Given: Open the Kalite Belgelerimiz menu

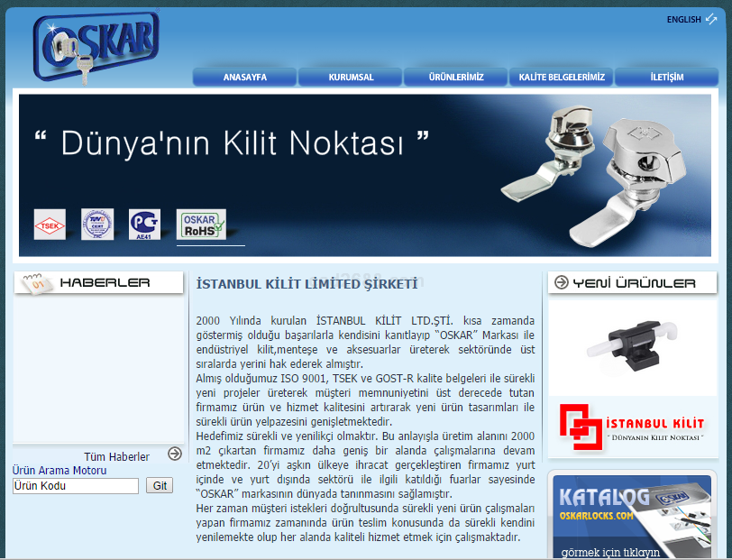Looking at the screenshot, I should pyautogui.click(x=562, y=78).
